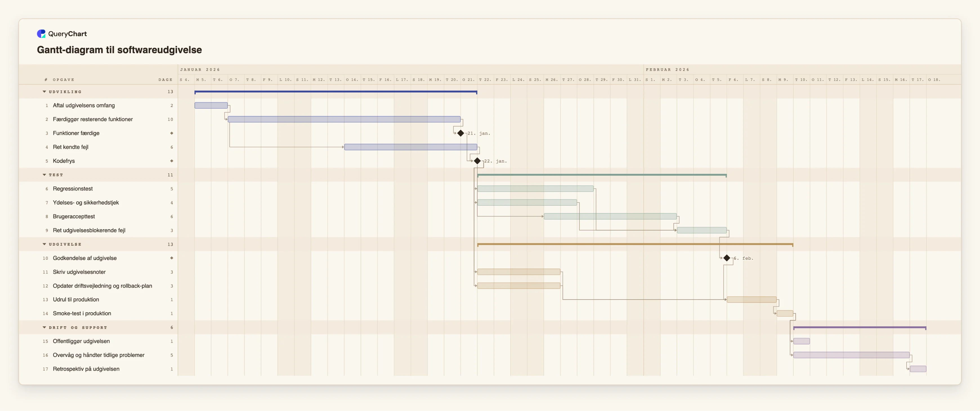Viewport: 980px width, 411px height.
Task: Click the Ret udgivelsesblokerende fejl bar
Action: [x=702, y=230]
